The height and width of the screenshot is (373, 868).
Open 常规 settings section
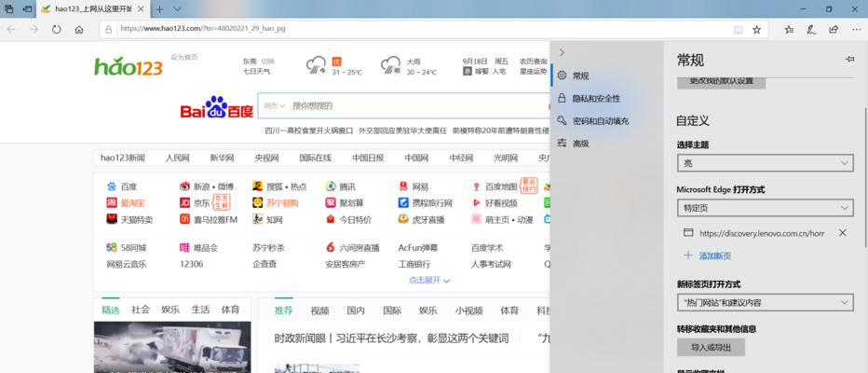pyautogui.click(x=605, y=76)
